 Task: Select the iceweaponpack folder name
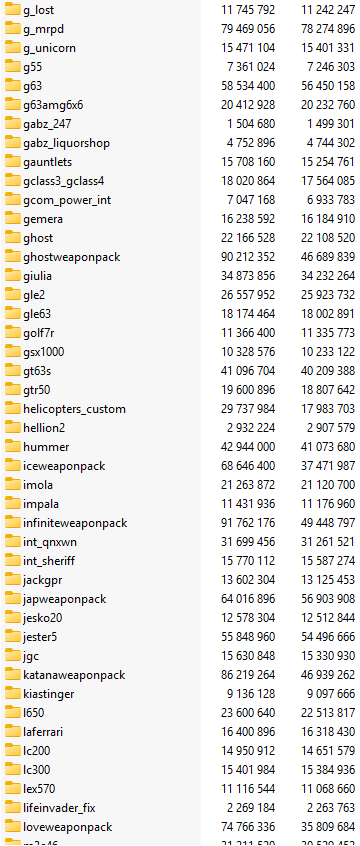pyautogui.click(x=64, y=466)
